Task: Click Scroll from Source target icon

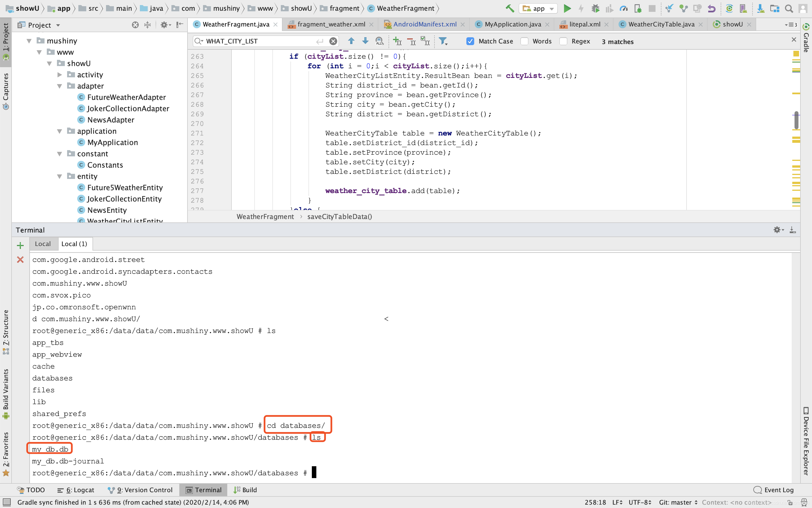Action: tap(135, 25)
